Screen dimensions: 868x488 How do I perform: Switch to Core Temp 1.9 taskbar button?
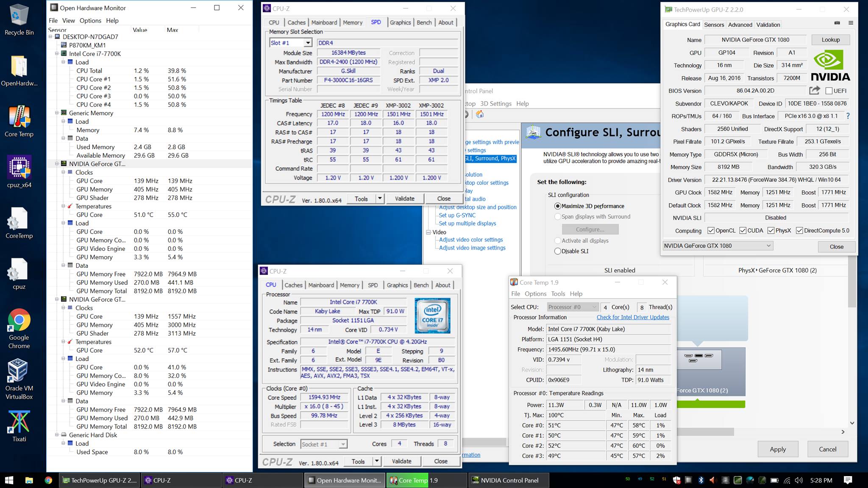[x=427, y=480]
